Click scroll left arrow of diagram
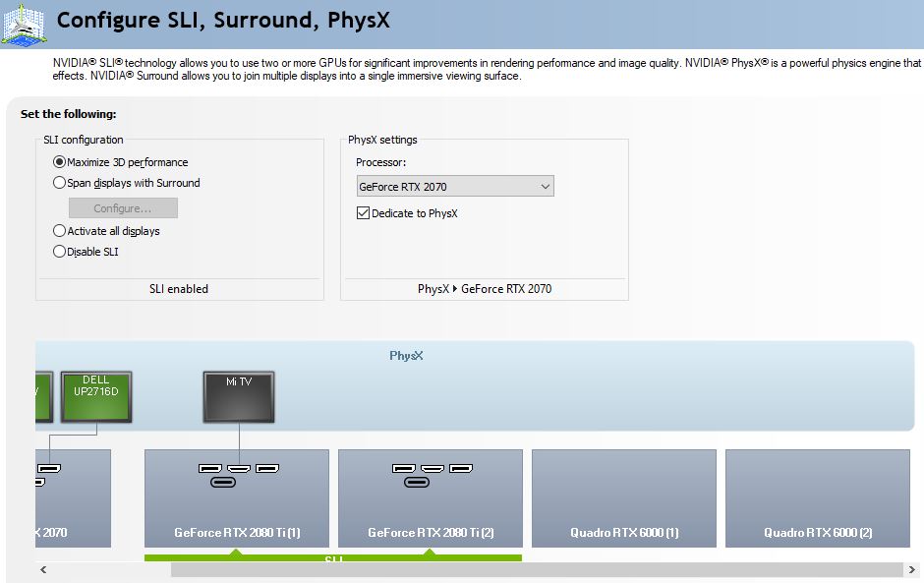This screenshot has width=924, height=583. coord(43,569)
